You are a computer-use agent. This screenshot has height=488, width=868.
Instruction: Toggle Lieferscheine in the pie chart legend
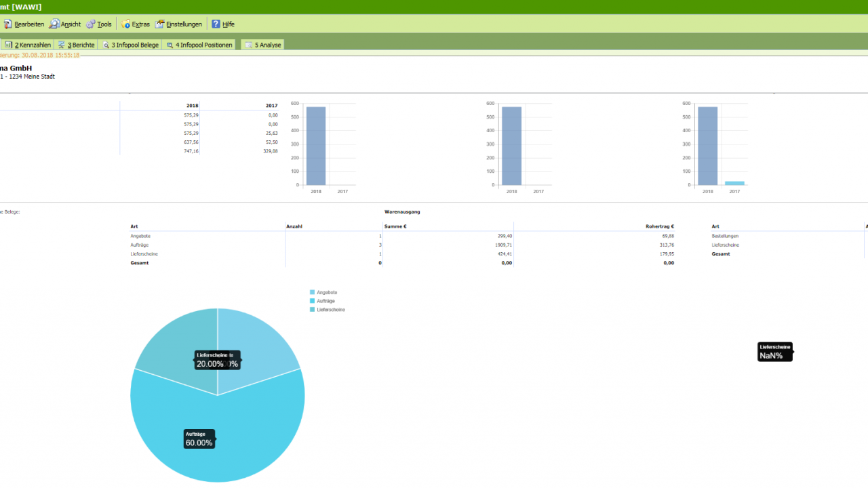click(x=330, y=309)
